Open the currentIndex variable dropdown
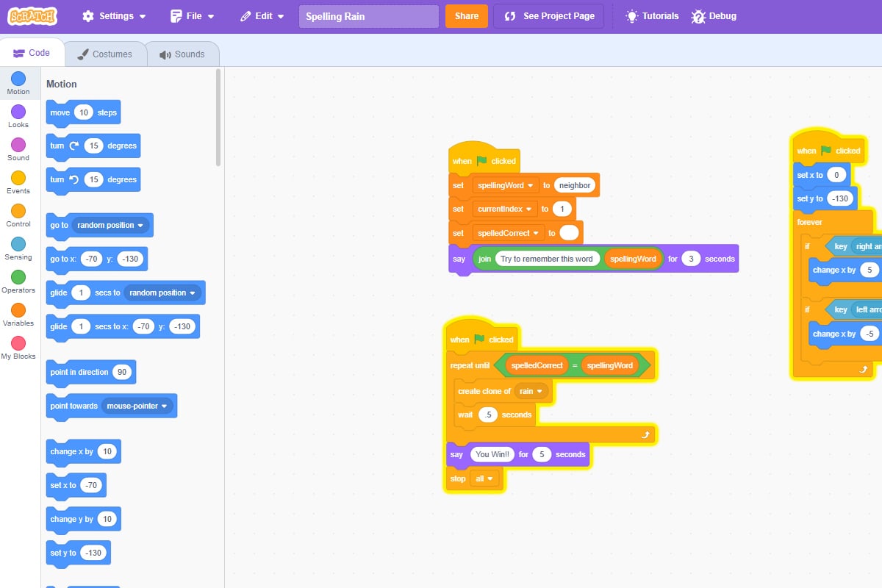Image resolution: width=882 pixels, height=588 pixels. pos(504,209)
